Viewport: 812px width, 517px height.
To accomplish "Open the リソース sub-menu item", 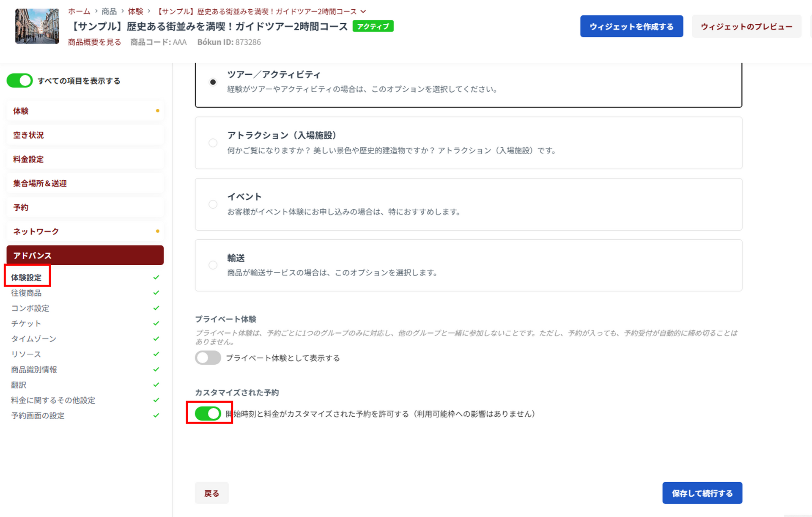I will (26, 354).
